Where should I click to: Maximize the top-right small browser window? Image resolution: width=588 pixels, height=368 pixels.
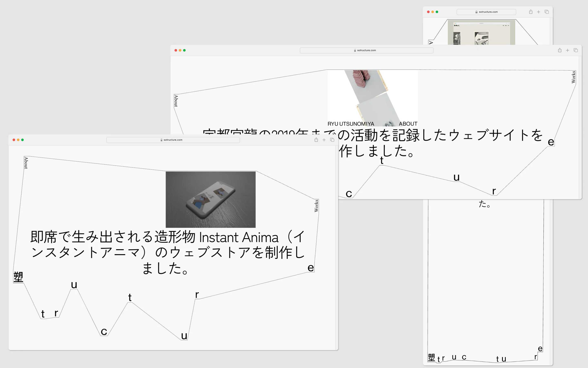[437, 12]
